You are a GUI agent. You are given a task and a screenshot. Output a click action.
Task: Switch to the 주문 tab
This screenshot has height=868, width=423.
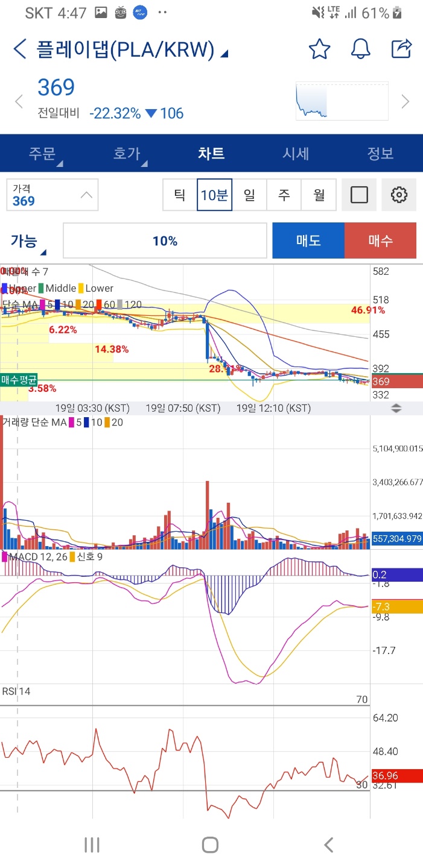click(x=42, y=153)
